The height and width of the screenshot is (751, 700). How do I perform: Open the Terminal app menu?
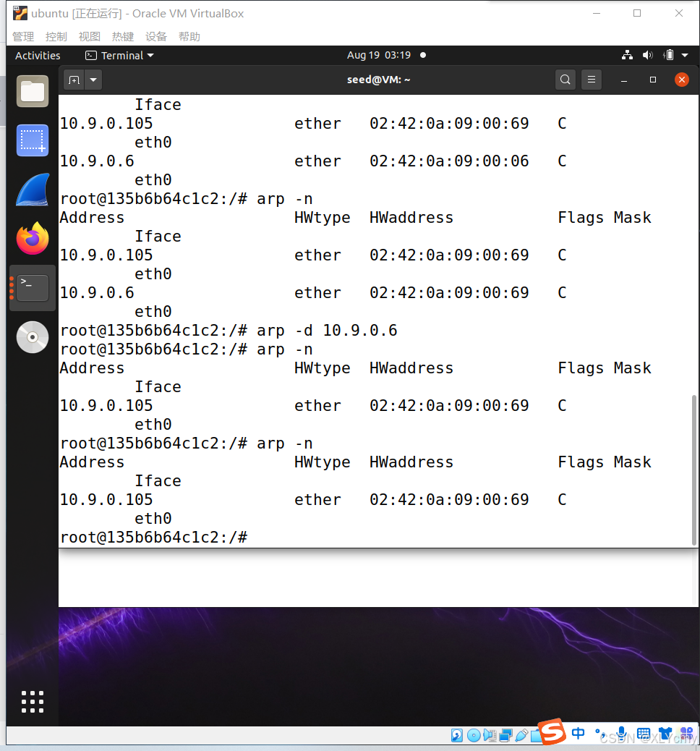click(120, 56)
